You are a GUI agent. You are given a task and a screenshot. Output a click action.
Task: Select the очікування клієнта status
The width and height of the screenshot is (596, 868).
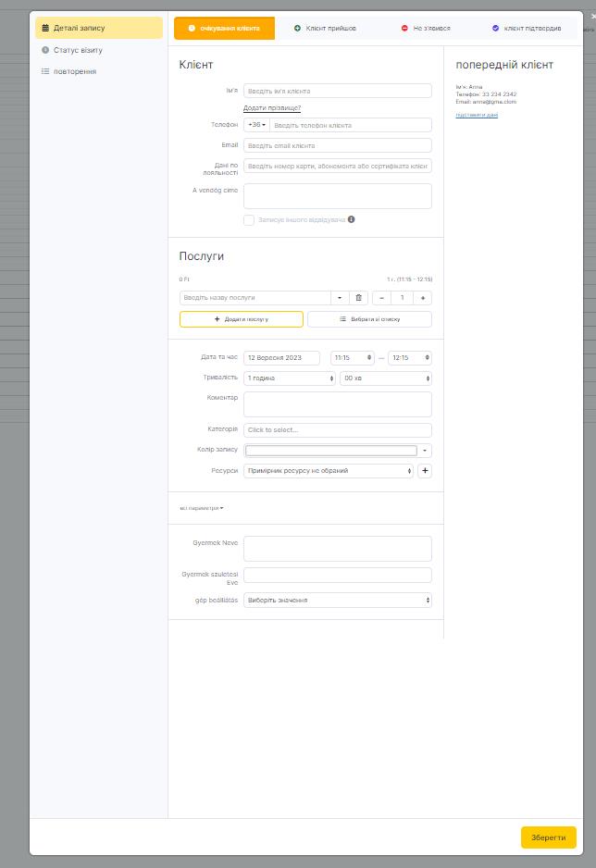coord(224,29)
